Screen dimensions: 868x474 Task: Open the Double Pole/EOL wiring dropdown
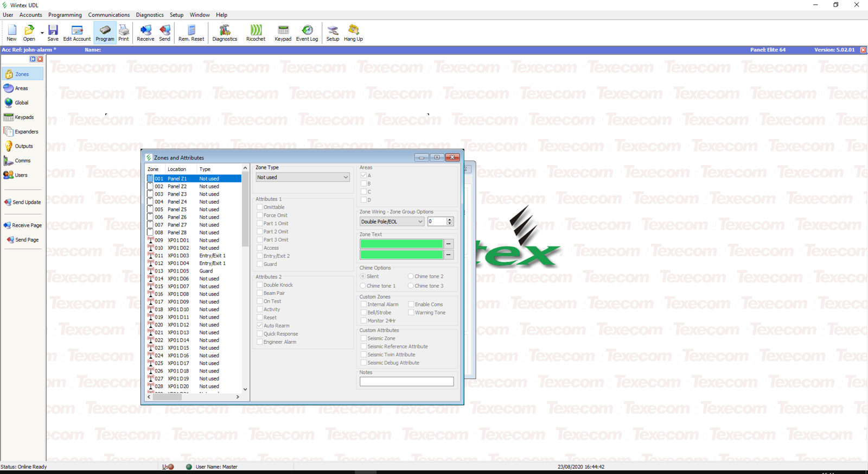420,222
